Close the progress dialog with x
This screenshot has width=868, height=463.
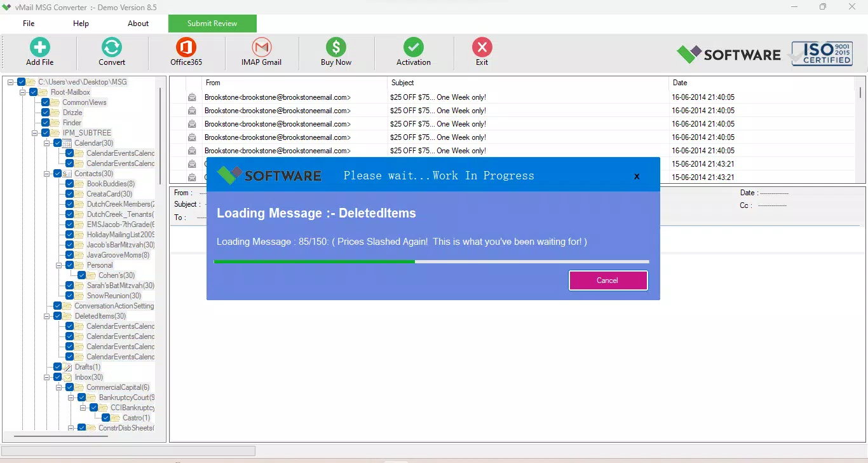click(637, 176)
